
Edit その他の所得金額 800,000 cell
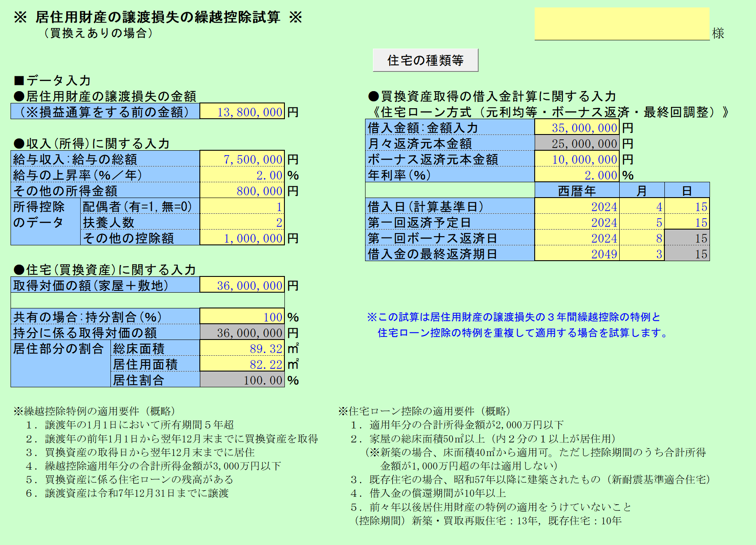point(242,191)
